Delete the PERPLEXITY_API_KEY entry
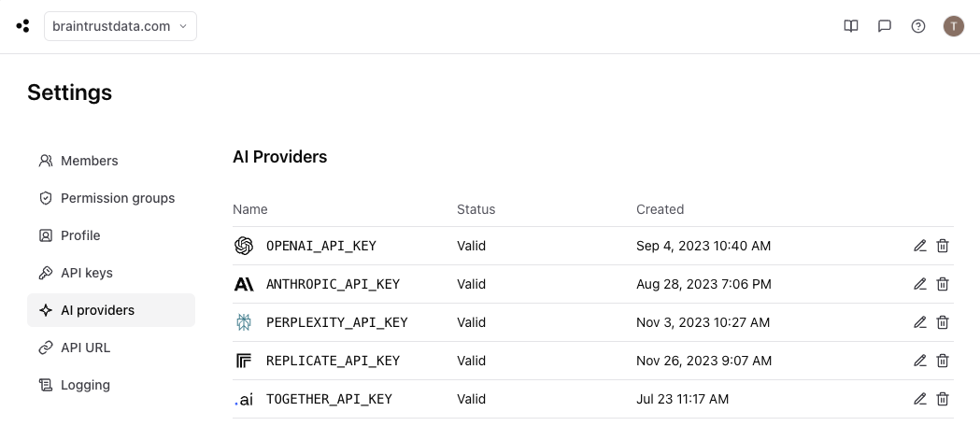Screen dimensions: 980x426 pyautogui.click(x=943, y=322)
